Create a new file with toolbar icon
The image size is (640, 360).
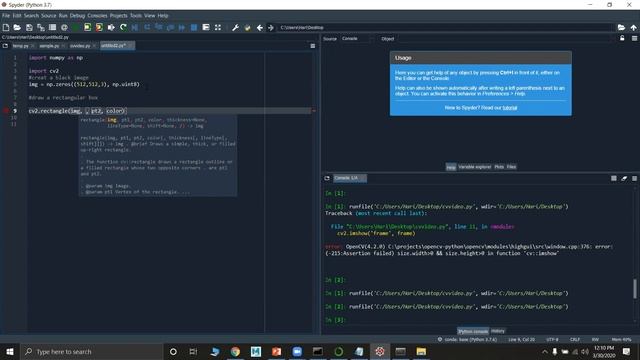click(x=6, y=27)
